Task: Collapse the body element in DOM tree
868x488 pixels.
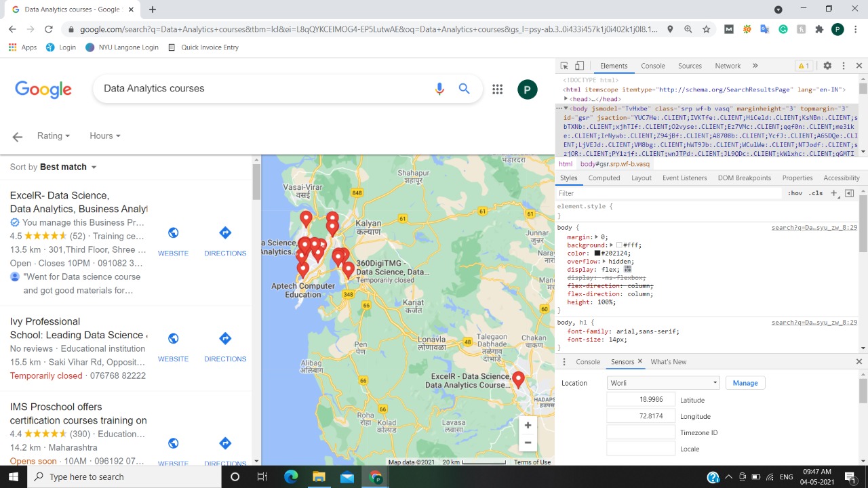Action: 566,108
